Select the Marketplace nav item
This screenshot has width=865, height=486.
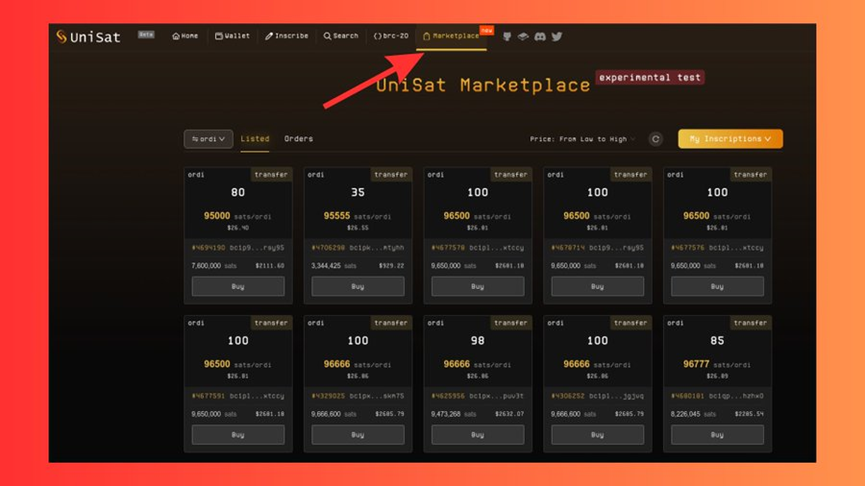pyautogui.click(x=451, y=36)
